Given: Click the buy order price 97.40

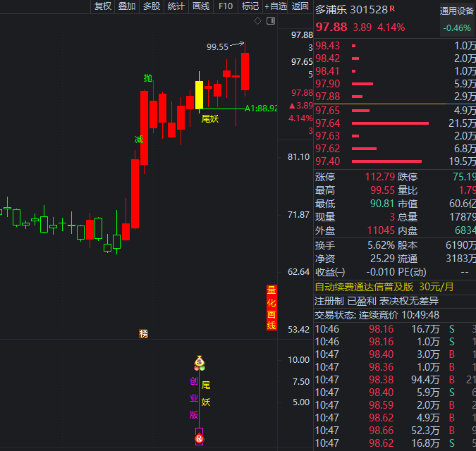Looking at the screenshot, I should (327, 161).
